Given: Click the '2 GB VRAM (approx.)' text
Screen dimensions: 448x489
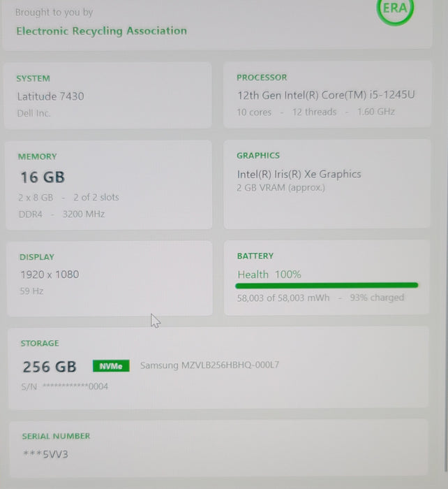Looking at the screenshot, I should coord(281,188).
